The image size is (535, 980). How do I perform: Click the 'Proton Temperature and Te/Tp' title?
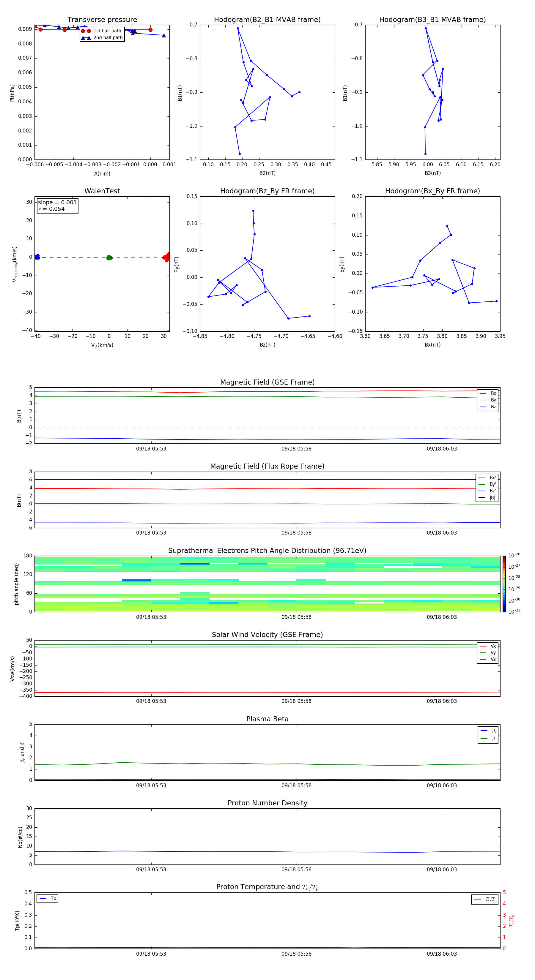point(267,887)
